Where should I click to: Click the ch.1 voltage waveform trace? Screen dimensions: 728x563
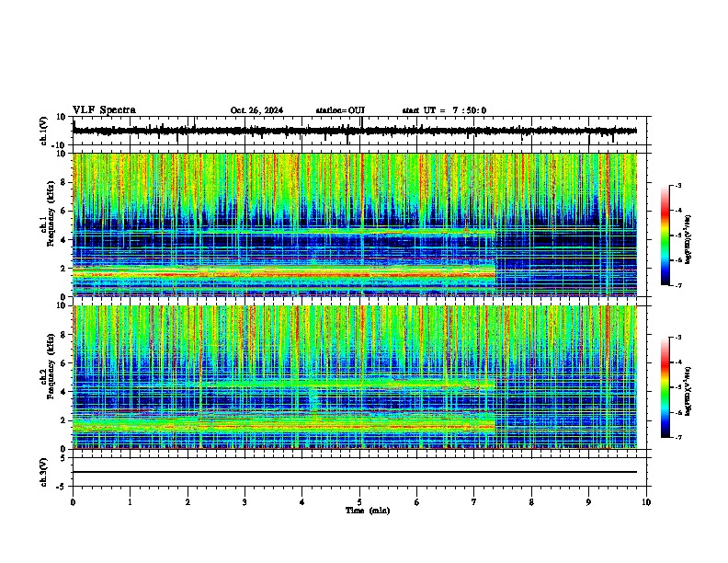(x=355, y=131)
